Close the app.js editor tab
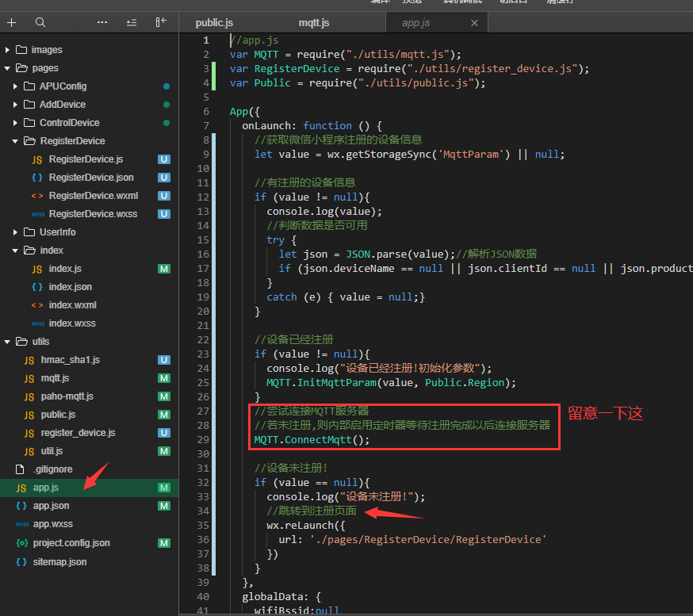 click(474, 23)
